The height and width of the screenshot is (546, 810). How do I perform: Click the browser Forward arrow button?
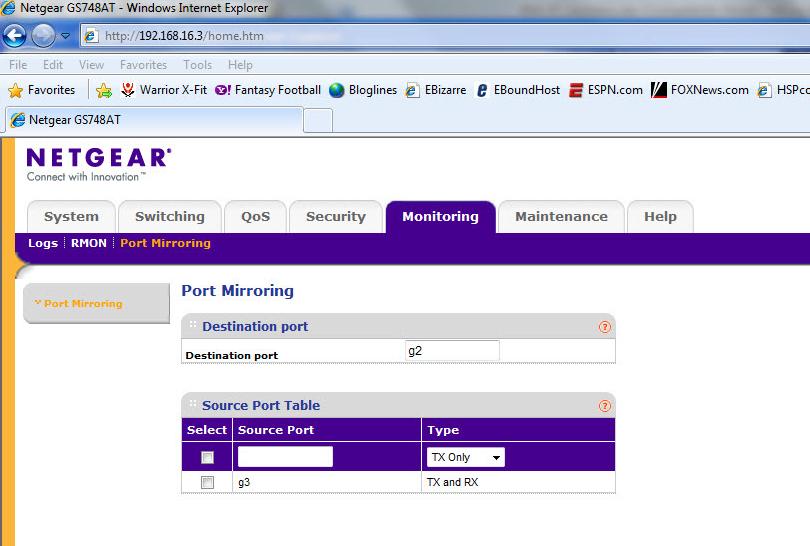coord(43,36)
